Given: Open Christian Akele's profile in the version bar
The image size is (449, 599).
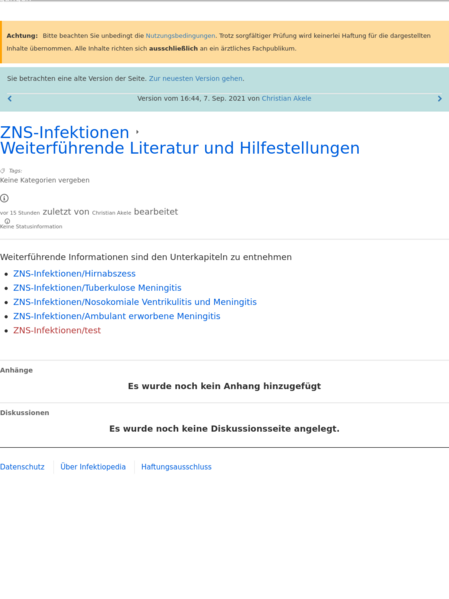Looking at the screenshot, I should (x=286, y=99).
